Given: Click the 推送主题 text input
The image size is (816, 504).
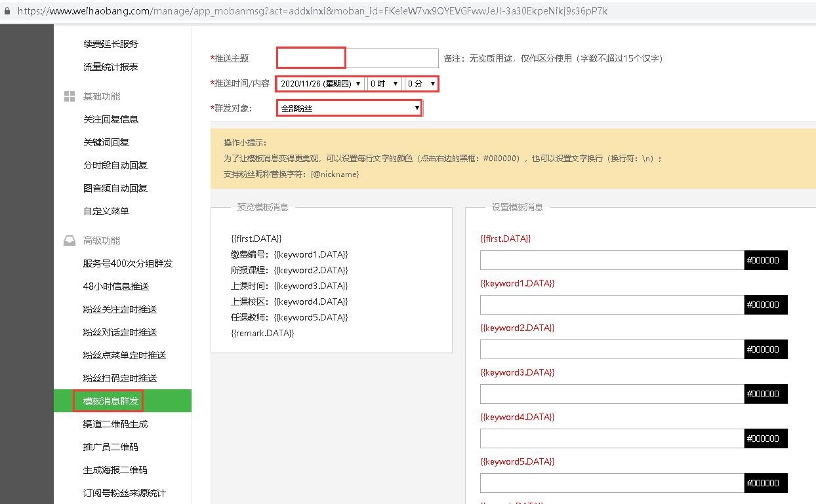Looking at the screenshot, I should [x=357, y=58].
